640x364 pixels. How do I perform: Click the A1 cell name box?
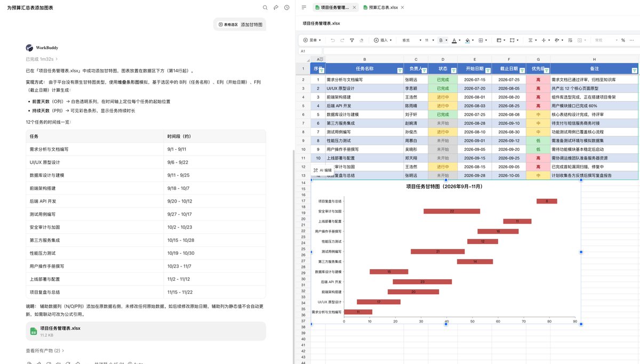coord(310,51)
